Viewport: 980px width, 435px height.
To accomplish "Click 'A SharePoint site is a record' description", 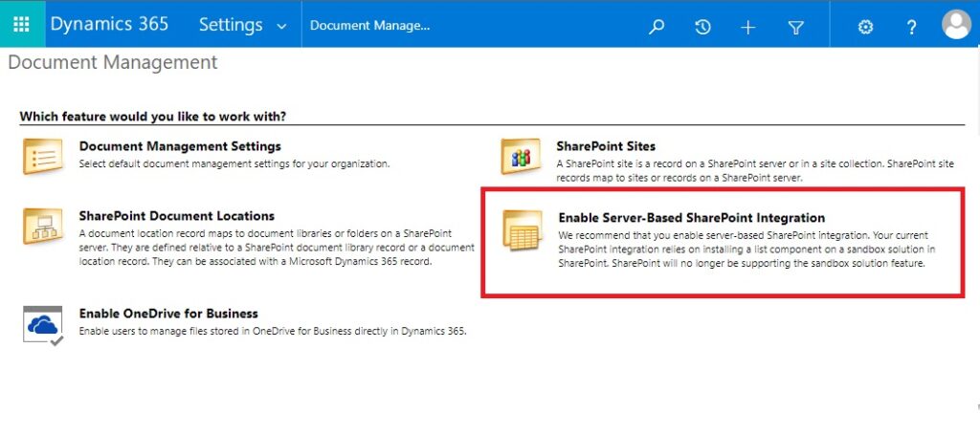I will point(755,170).
